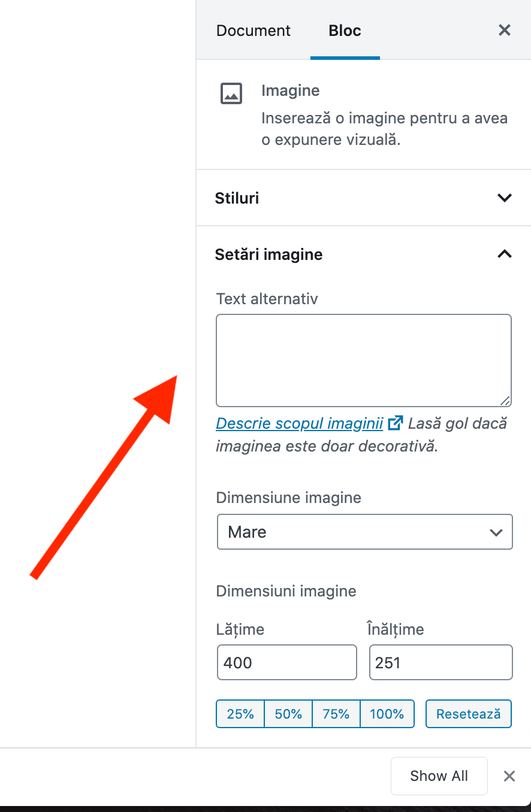This screenshot has height=812, width=531.
Task: Dismiss the Show All bar
Action: pos(509,775)
